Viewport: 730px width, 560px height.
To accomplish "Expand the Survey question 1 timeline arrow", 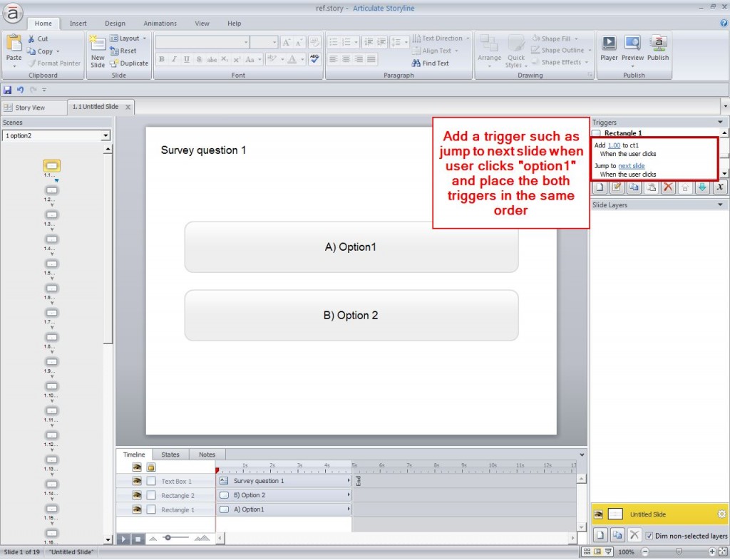I will pos(348,481).
